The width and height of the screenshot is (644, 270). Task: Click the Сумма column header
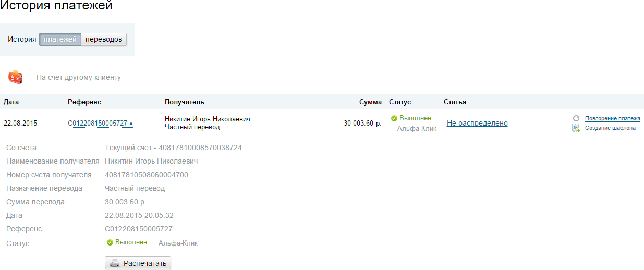(x=370, y=102)
